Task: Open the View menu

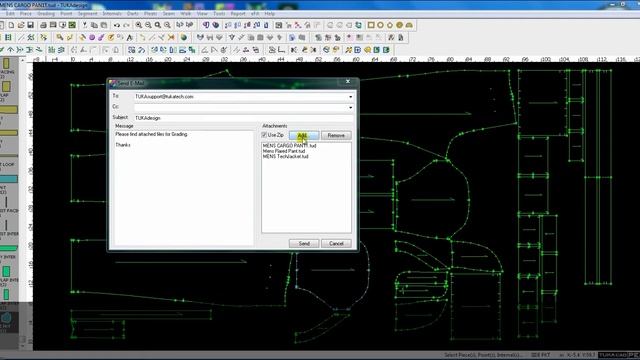Action: 202,13
